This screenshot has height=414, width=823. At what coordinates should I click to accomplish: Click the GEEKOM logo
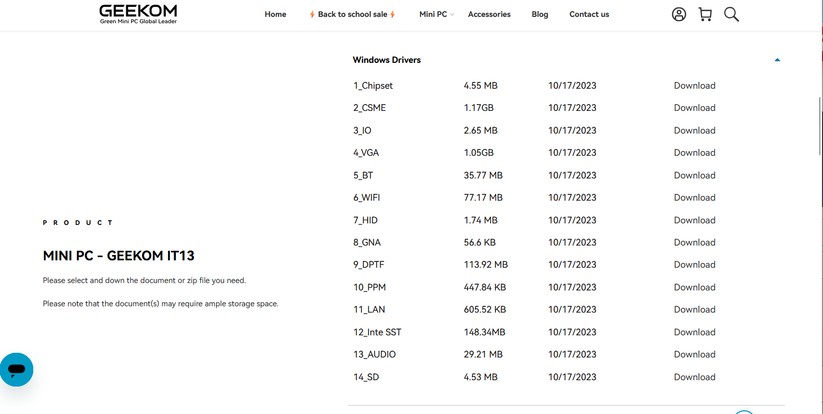pyautogui.click(x=138, y=14)
